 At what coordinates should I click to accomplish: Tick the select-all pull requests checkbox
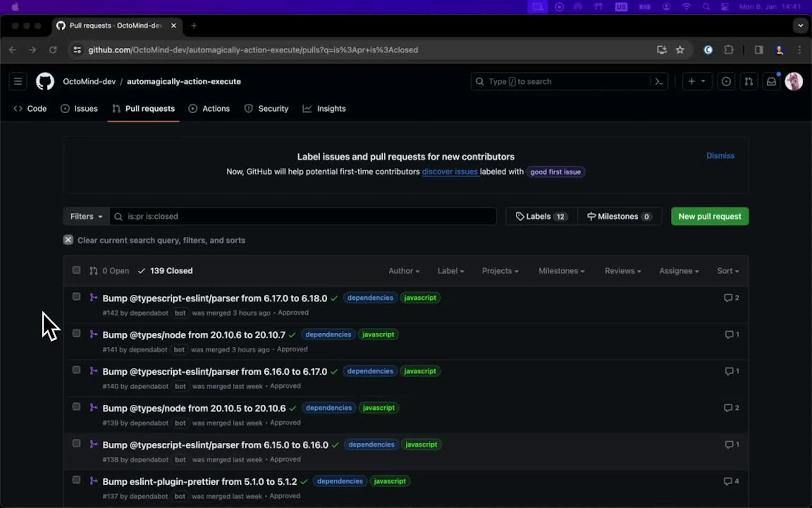76,270
